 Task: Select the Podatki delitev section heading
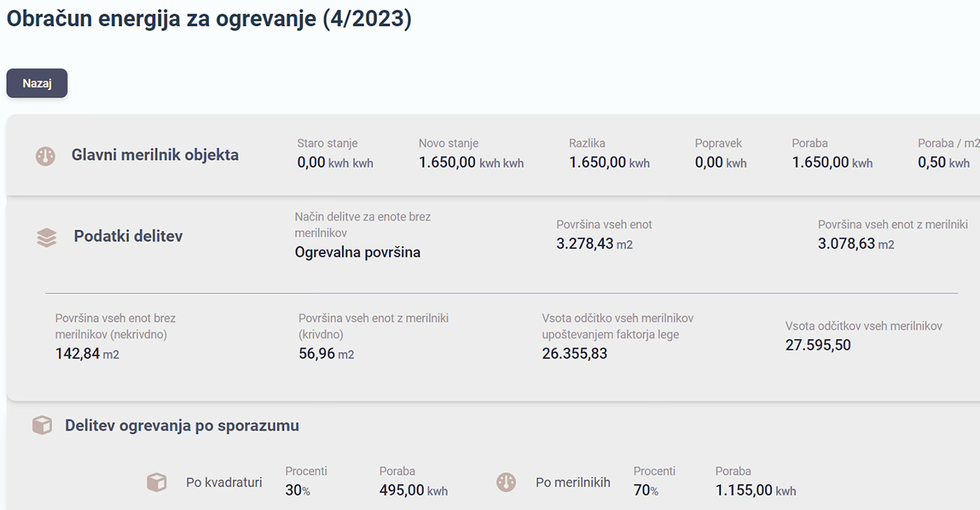click(x=128, y=236)
